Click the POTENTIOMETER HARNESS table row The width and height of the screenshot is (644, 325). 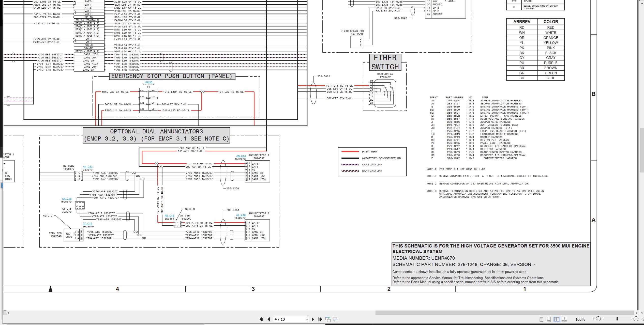[x=473, y=158]
